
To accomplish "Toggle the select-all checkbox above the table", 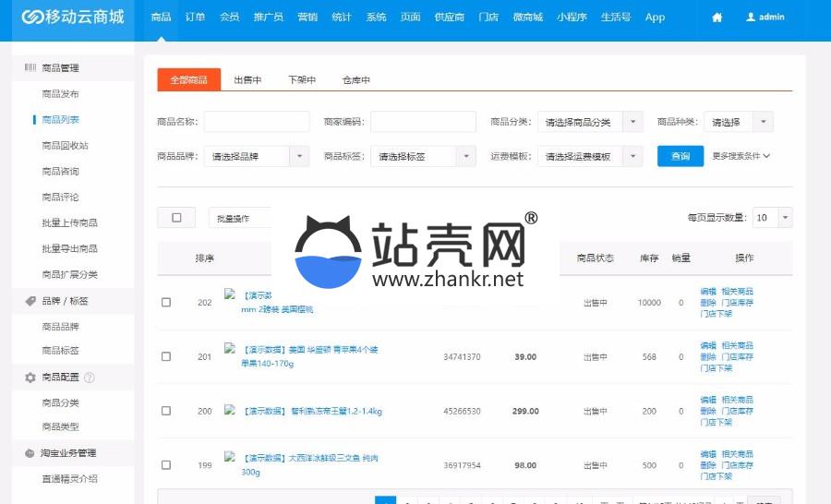I will click(x=176, y=218).
